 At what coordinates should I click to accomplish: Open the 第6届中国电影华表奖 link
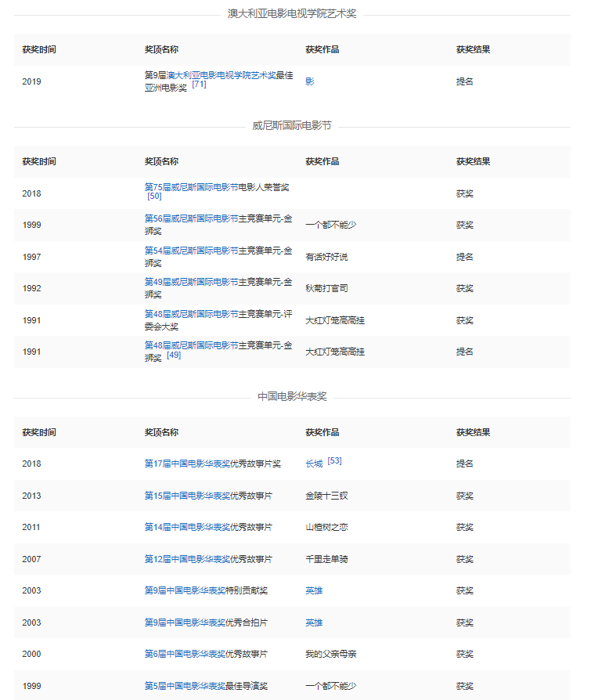185,654
